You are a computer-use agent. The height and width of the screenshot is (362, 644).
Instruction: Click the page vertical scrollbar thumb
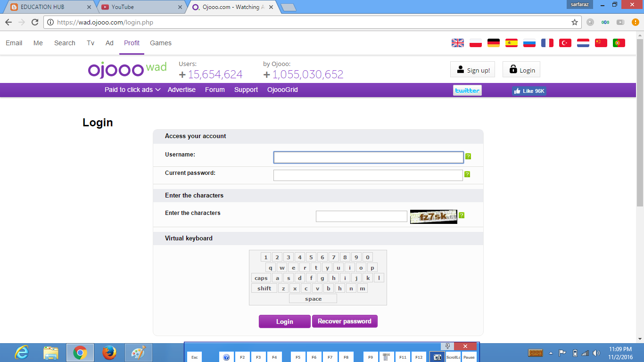pos(640,123)
